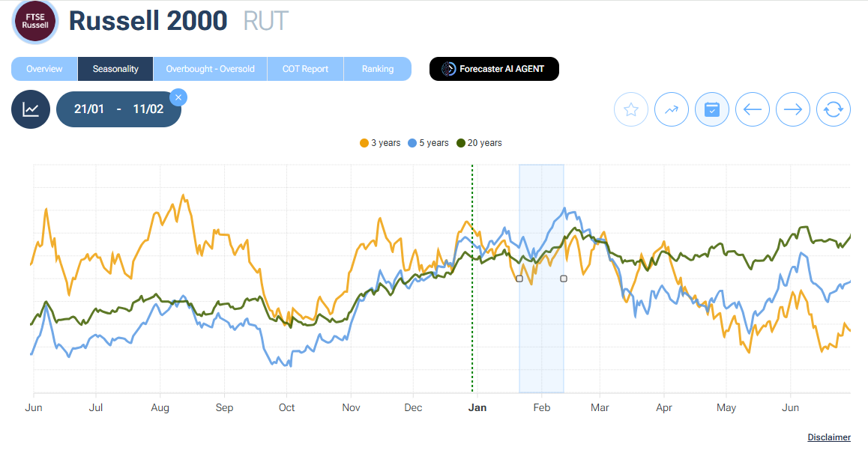Open the Overbought - Oversold tab
The width and height of the screenshot is (868, 456).
point(210,69)
